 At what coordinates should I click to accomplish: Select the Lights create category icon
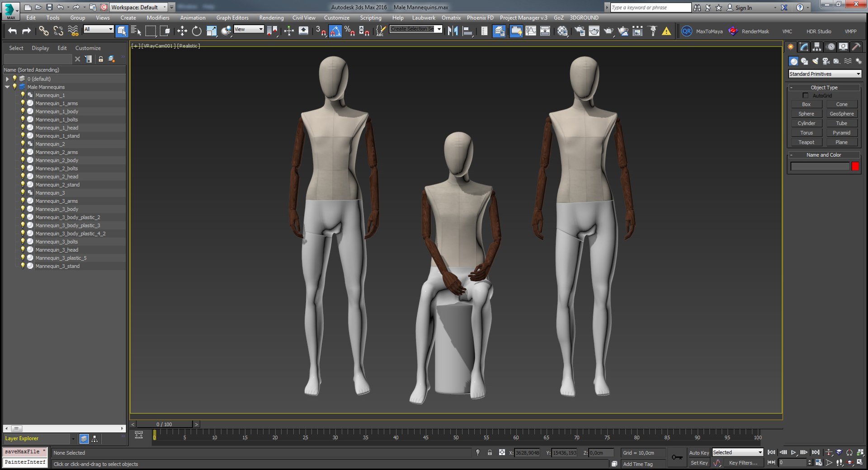click(x=815, y=61)
